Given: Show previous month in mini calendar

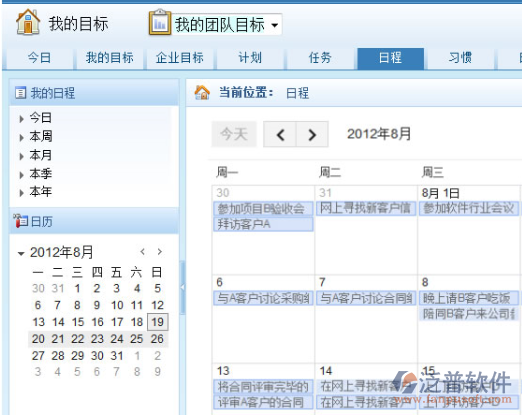Looking at the screenshot, I should pos(143,252).
